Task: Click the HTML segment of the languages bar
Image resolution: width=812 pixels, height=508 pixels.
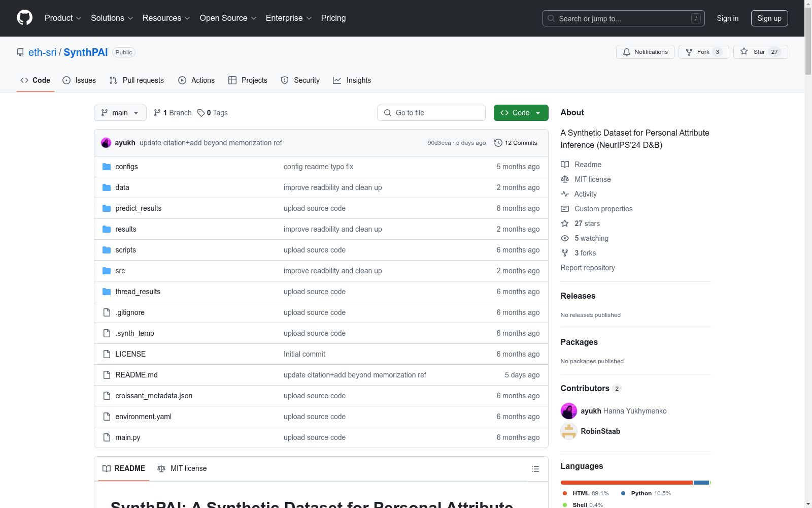Action: [x=627, y=483]
